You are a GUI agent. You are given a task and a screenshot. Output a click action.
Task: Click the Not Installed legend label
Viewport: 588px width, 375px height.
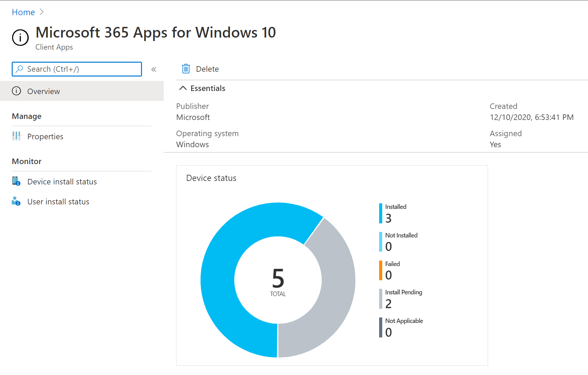[401, 235]
